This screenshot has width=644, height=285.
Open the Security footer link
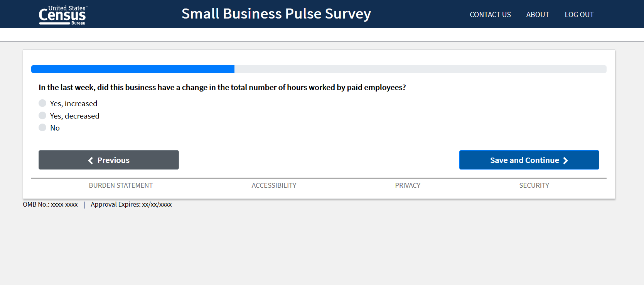pyautogui.click(x=534, y=185)
